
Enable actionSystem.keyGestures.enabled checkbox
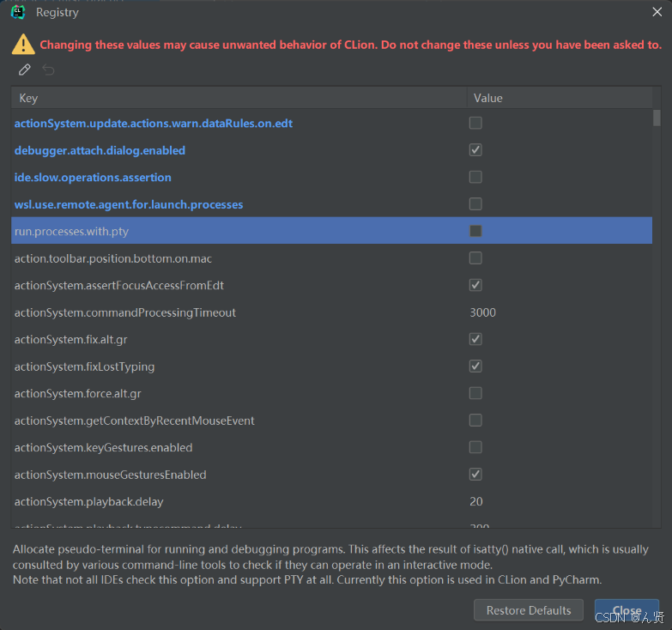pos(475,447)
